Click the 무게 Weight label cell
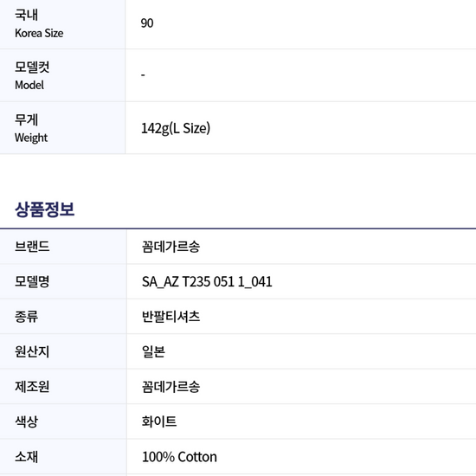Viewport: 476px width, 476px height. (x=62, y=128)
